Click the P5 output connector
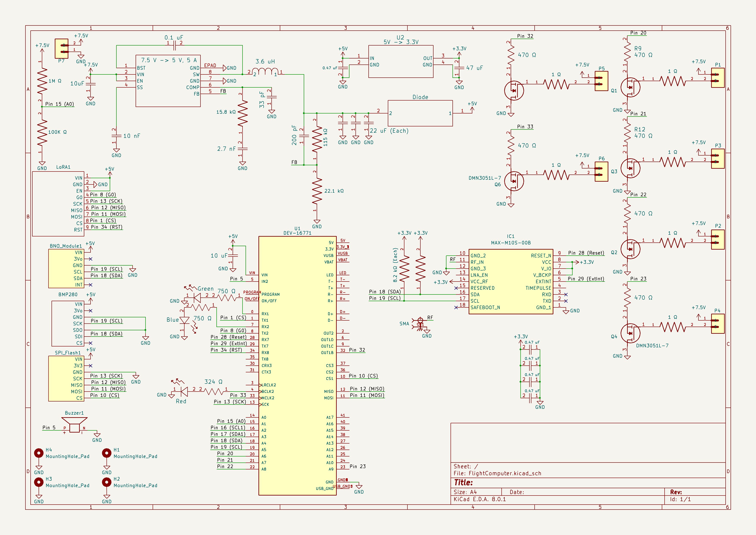Viewport: 756px width, 535px height. [x=601, y=81]
